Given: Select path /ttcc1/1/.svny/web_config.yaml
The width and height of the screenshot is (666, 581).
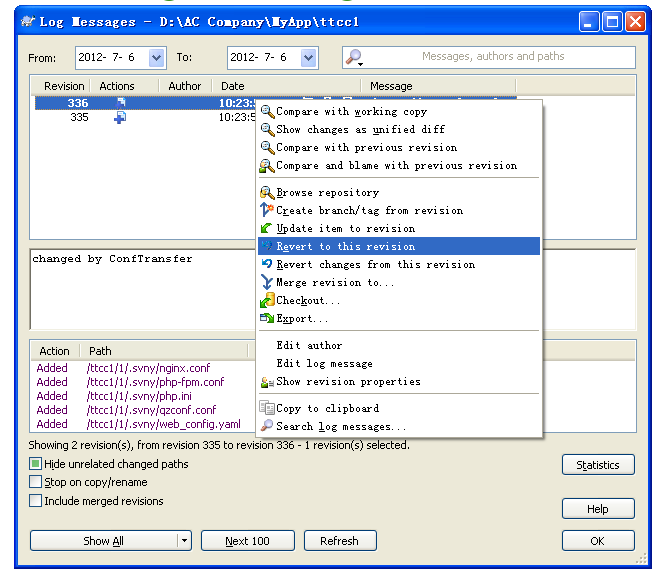Looking at the screenshot, I should pyautogui.click(x=164, y=424).
